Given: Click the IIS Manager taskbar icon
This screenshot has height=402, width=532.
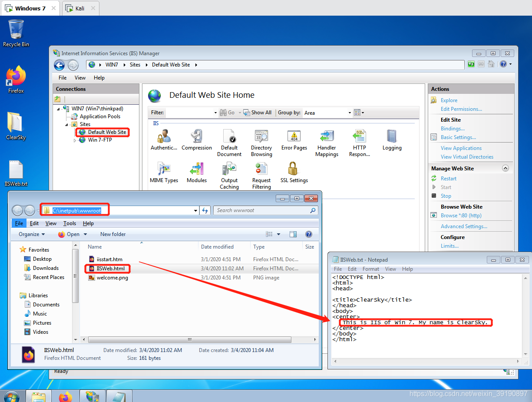Looking at the screenshot, I should tap(93, 396).
